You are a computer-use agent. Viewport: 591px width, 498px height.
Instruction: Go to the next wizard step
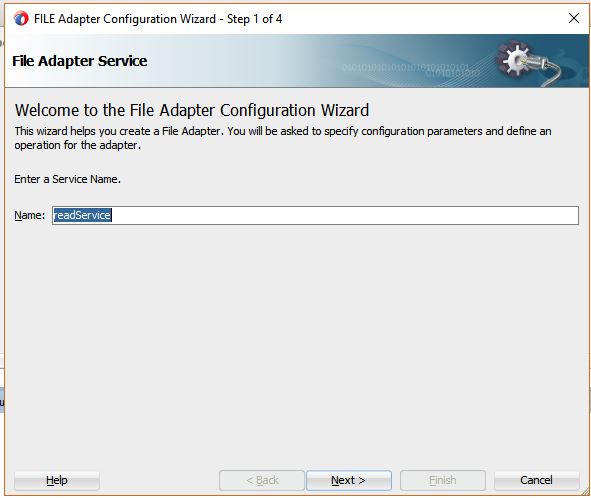coord(349,480)
